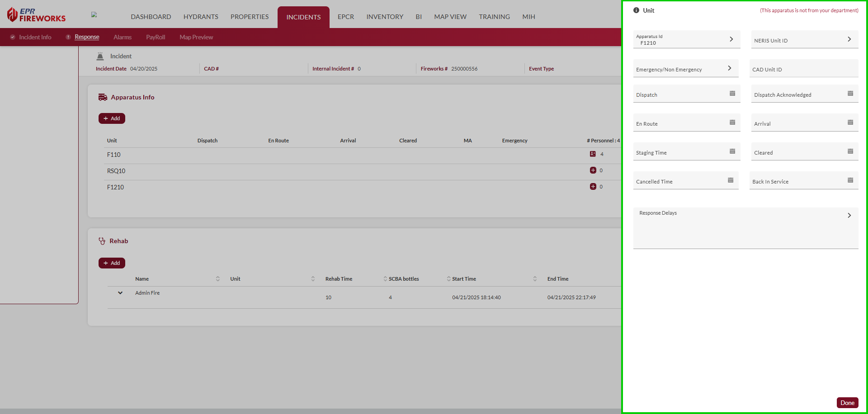Screen dimensions: 868x414
Task: Open calendar picker for Dispatch Acknowledged
Action: tap(850, 94)
